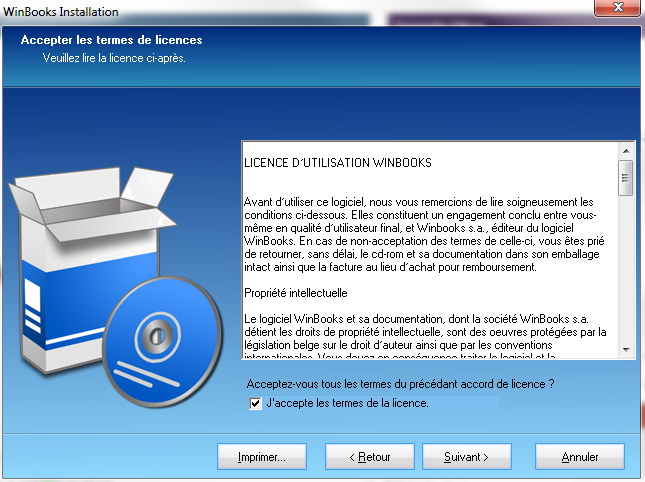Click the "LICENCE D'UTILISATION WINBOOKS" heading
This screenshot has width=645, height=482.
[338, 163]
